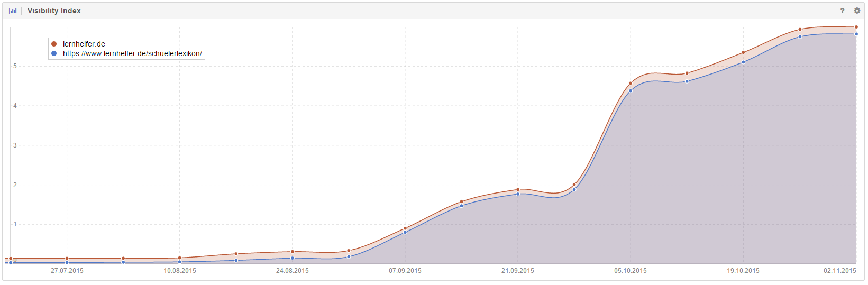Select blue data point at 07.09.2015
The height and width of the screenshot is (285, 868).
(405, 232)
